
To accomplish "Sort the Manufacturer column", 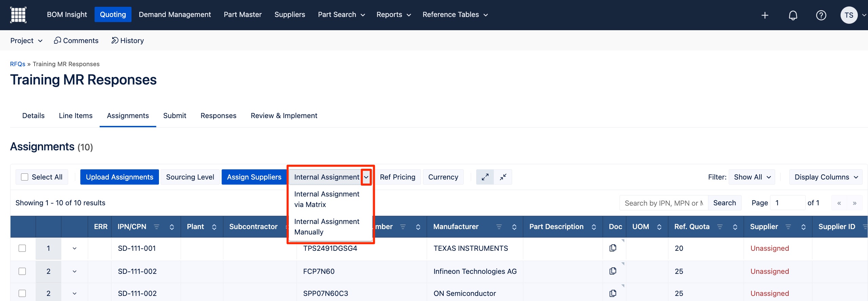I will pyautogui.click(x=514, y=227).
